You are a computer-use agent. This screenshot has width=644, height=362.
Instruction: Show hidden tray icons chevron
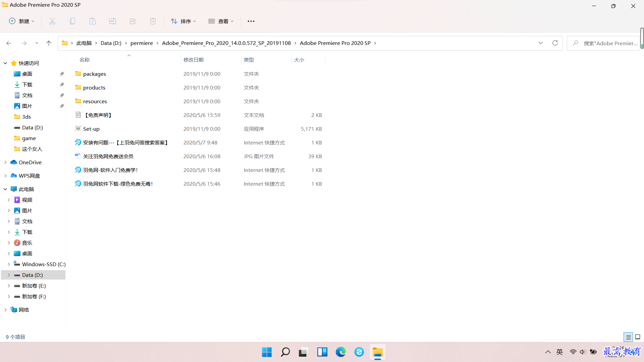(548, 352)
